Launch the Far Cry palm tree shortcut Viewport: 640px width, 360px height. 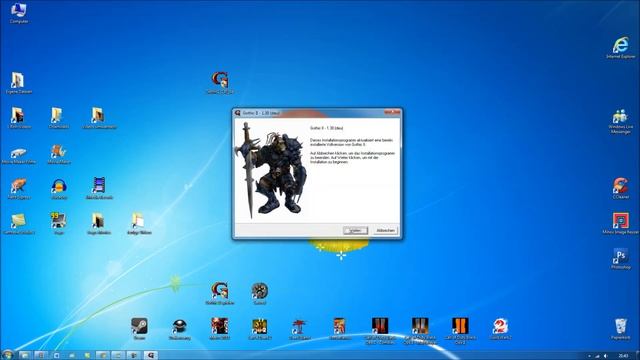[x=299, y=329]
